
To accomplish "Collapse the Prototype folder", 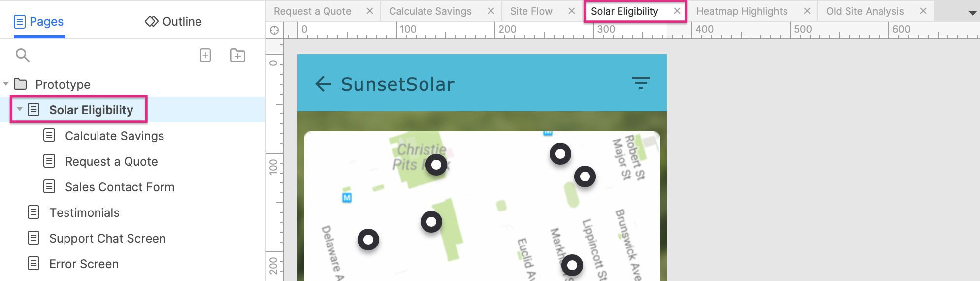I will click(6, 84).
